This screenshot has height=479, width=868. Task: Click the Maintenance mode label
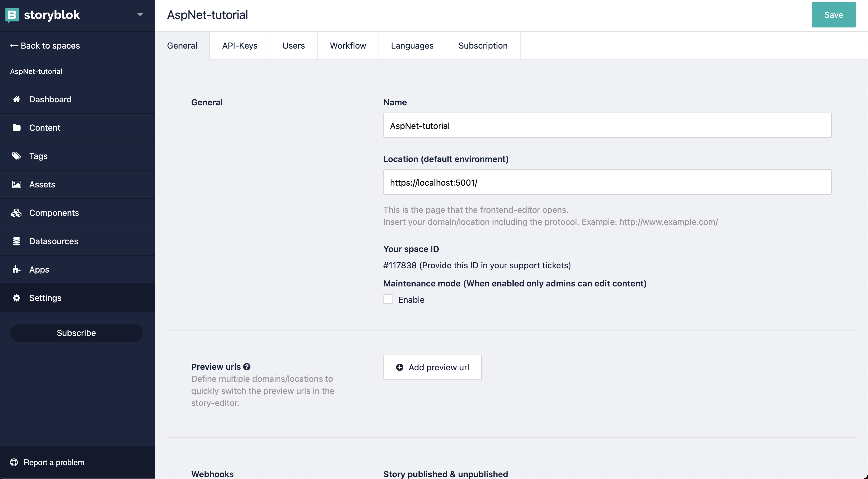point(515,283)
